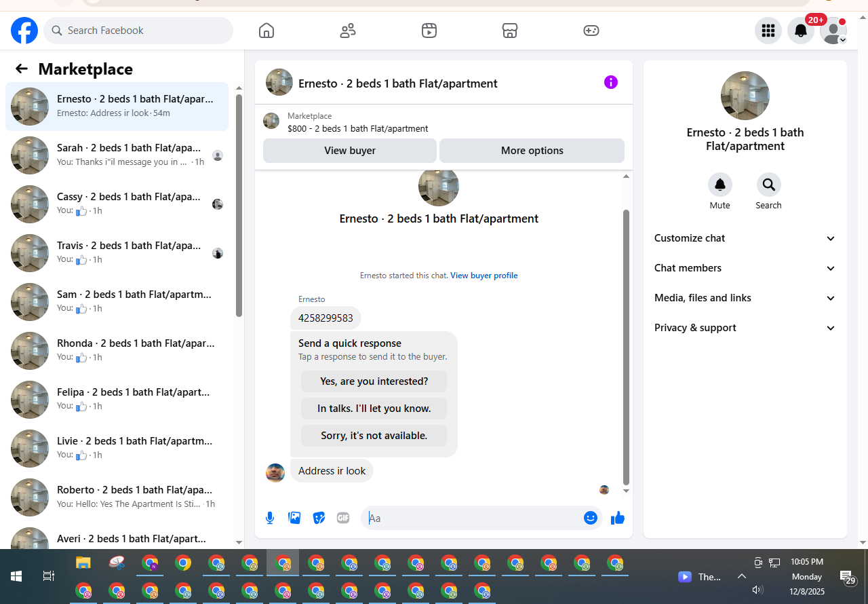Click the phone number message 4258299583

325,318
